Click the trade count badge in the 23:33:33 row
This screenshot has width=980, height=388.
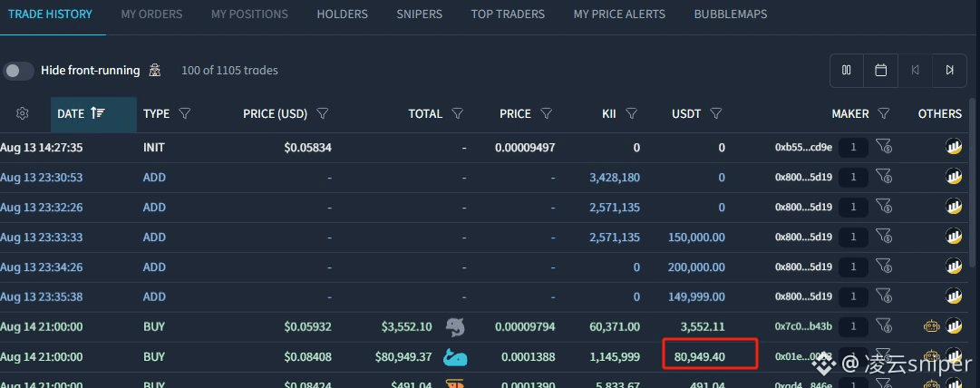(853, 237)
